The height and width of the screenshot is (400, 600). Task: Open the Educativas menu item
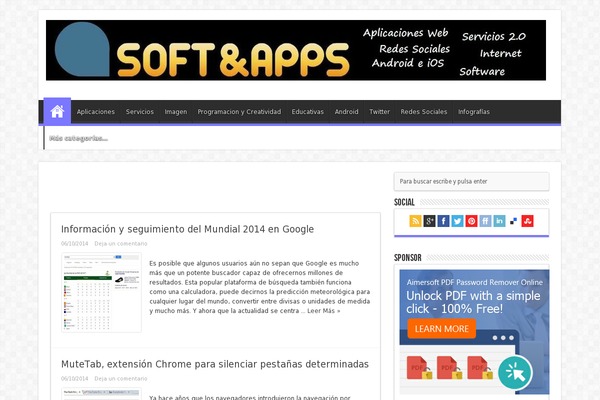pos(308,112)
